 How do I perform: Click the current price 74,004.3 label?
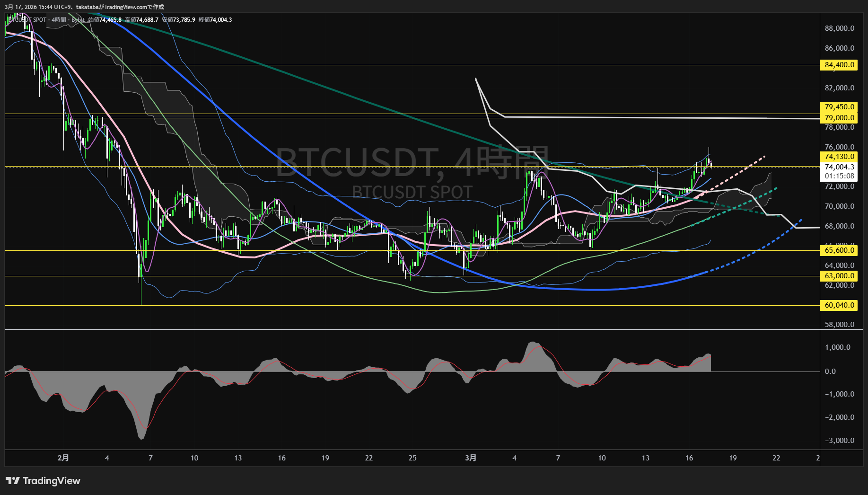pos(839,167)
